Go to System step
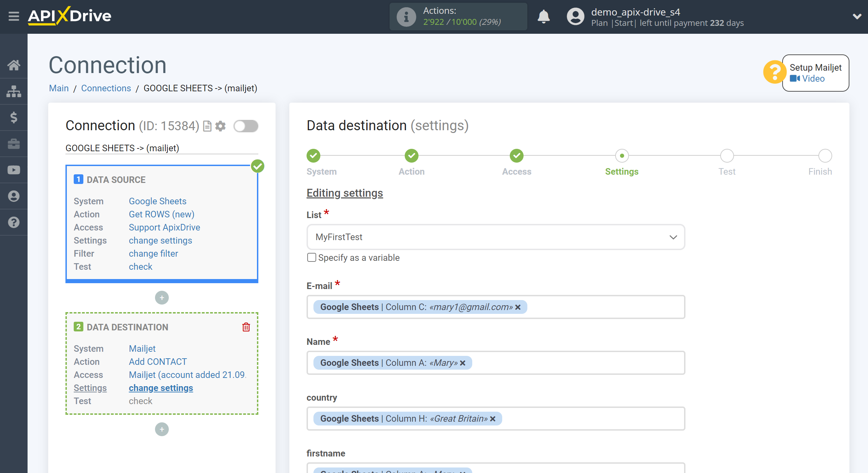This screenshot has width=868, height=473. click(x=313, y=156)
